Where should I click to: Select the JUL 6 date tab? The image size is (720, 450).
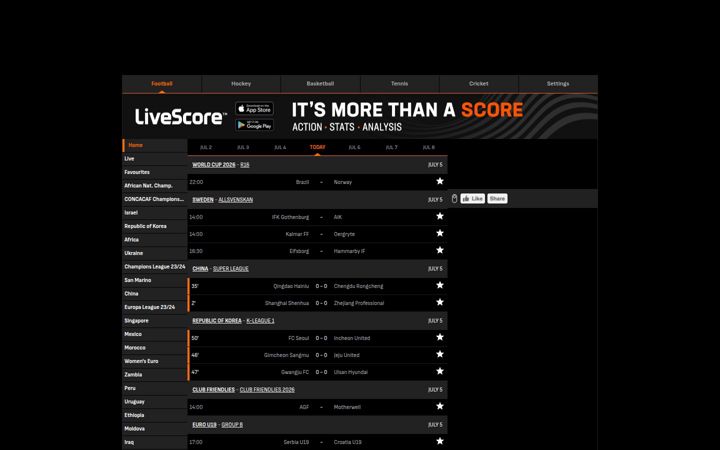pos(354,147)
